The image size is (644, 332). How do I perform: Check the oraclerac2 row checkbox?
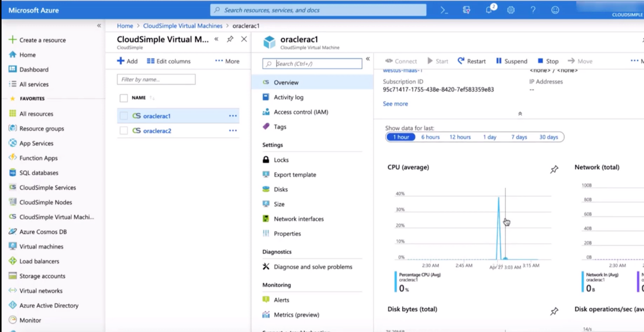point(124,131)
